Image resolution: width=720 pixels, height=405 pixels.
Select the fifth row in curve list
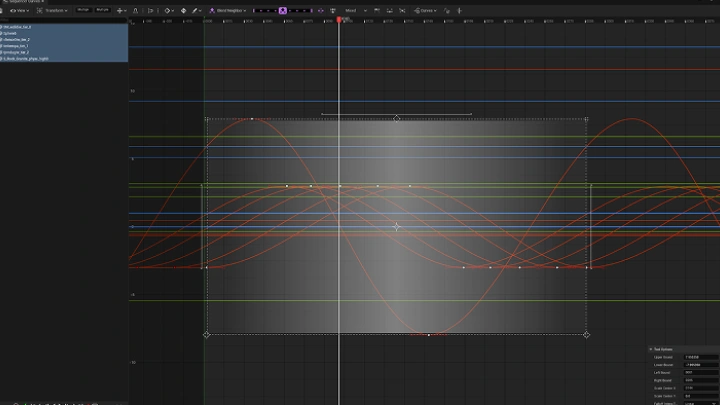[x=64, y=52]
